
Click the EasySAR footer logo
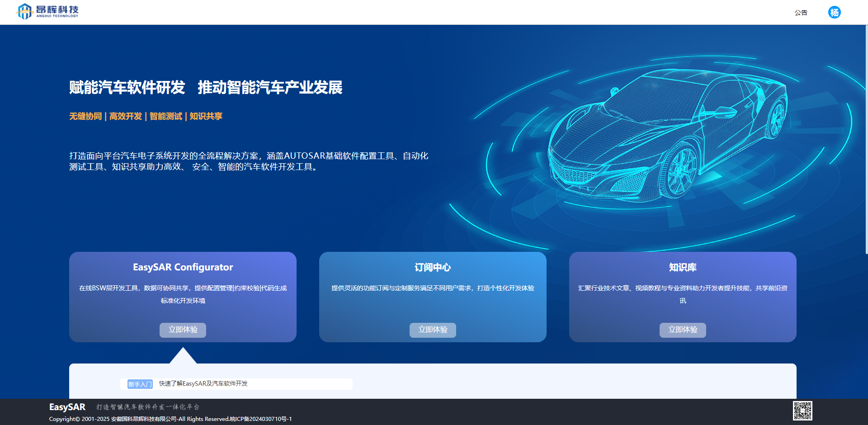[67, 407]
